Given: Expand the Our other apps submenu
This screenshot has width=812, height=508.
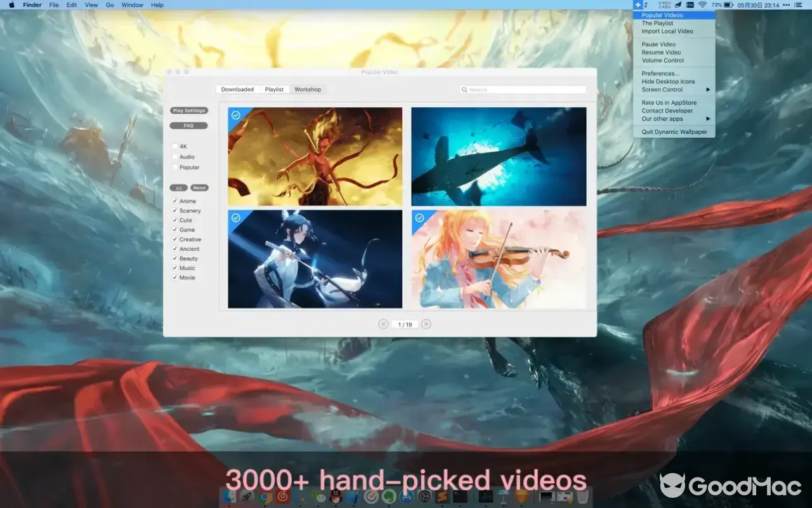Looking at the screenshot, I should pos(663,119).
